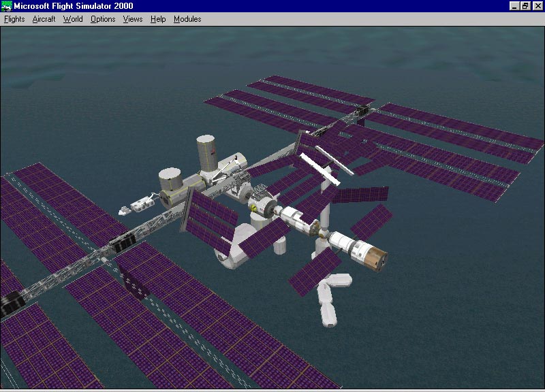Viewport: 545px width, 392px height.
Task: Minimize the Flight Simulator window
Action: point(514,6)
